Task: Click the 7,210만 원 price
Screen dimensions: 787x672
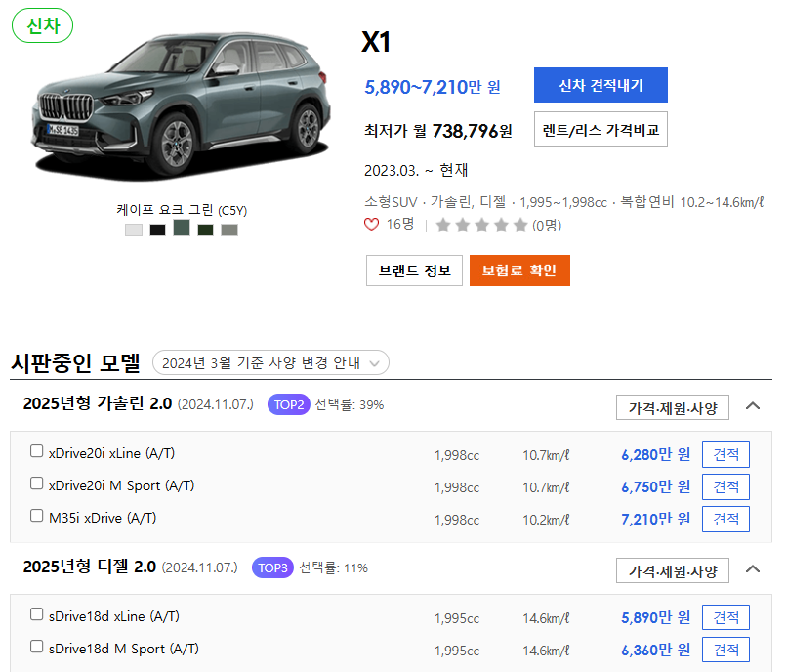Action: (x=655, y=520)
